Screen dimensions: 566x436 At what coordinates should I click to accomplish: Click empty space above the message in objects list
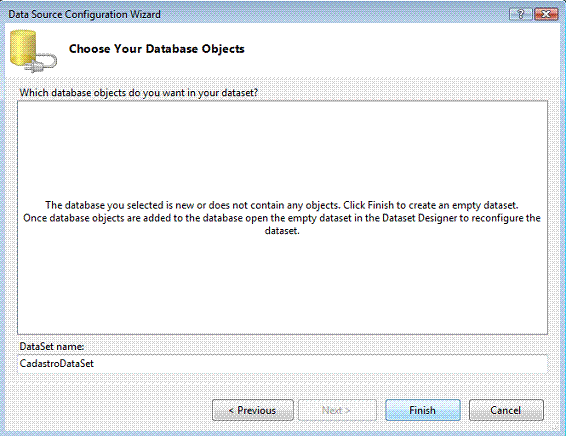[x=282, y=150]
